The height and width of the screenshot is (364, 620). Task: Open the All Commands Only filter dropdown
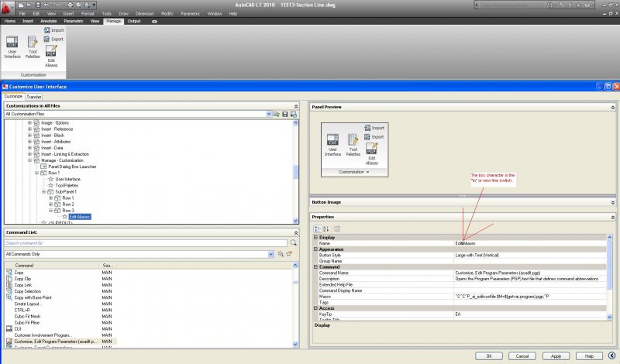[270, 254]
